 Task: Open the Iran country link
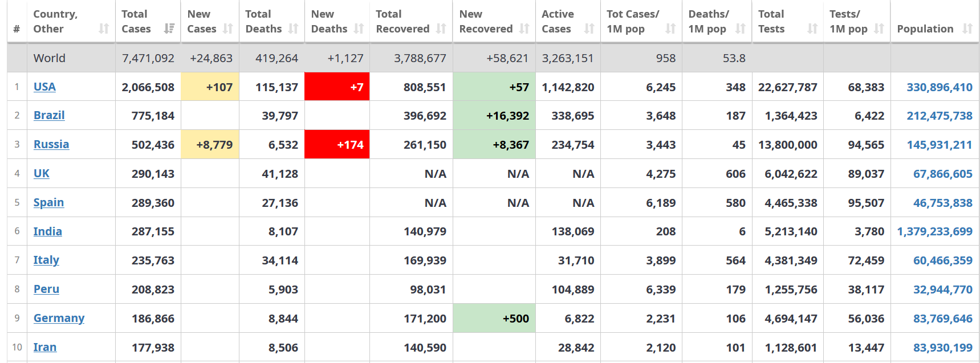click(45, 347)
